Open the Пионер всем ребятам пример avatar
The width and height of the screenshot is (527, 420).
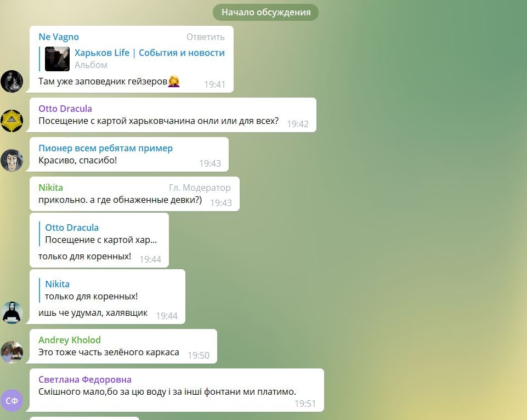tap(12, 160)
